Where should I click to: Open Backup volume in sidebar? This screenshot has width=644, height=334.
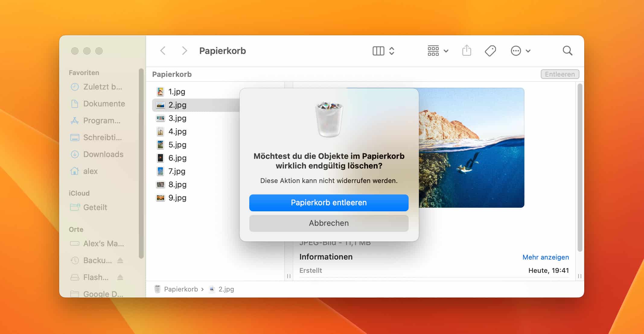pyautogui.click(x=92, y=260)
